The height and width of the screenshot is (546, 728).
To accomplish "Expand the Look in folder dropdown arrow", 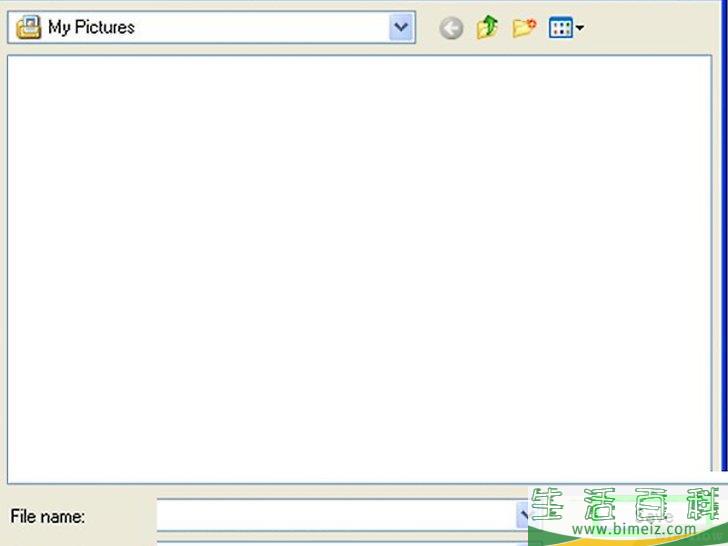I will [x=401, y=28].
